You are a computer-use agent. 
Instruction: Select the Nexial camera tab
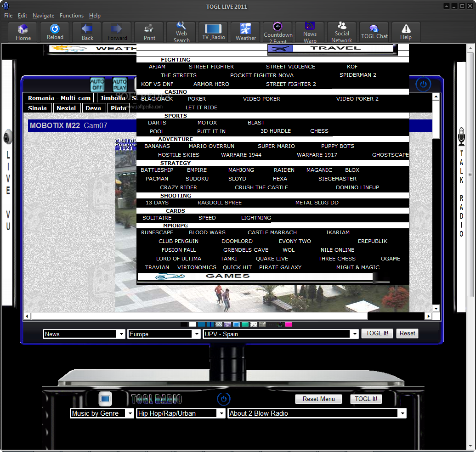click(66, 108)
